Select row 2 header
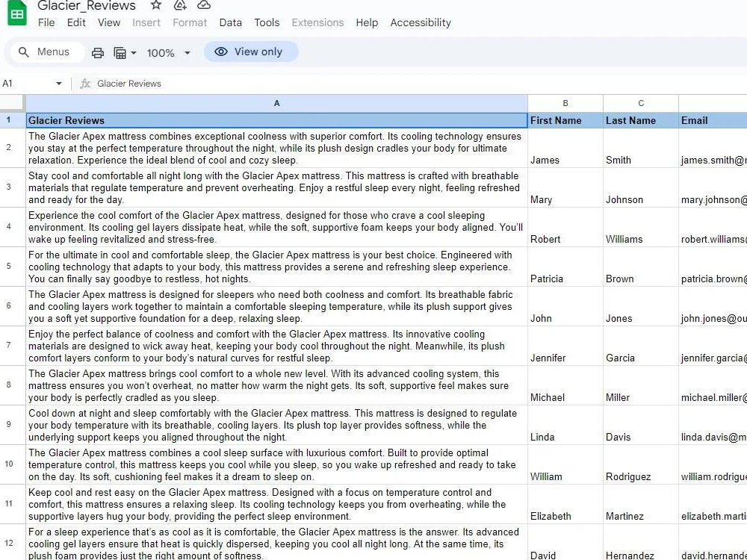Screen dimensions: 747x560 pos(8,148)
